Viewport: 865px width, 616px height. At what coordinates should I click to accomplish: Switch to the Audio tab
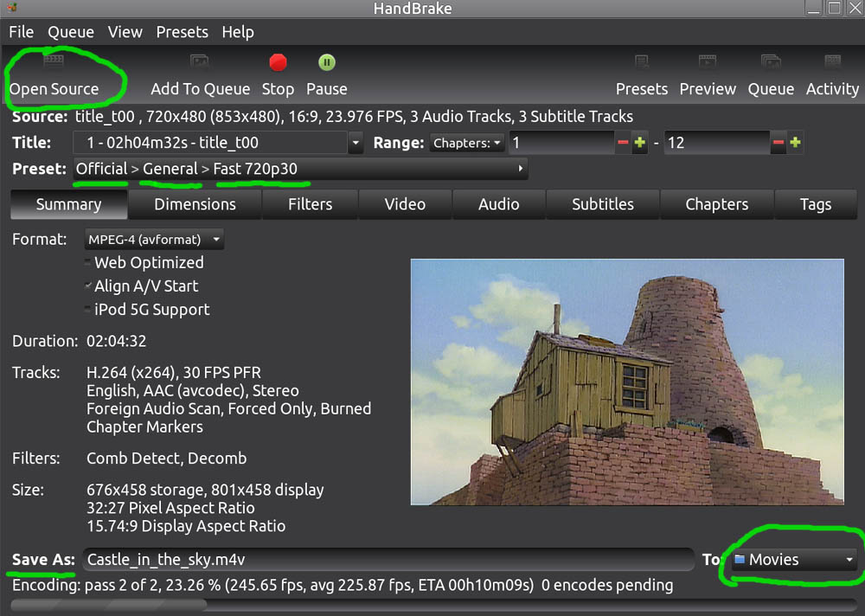499,204
